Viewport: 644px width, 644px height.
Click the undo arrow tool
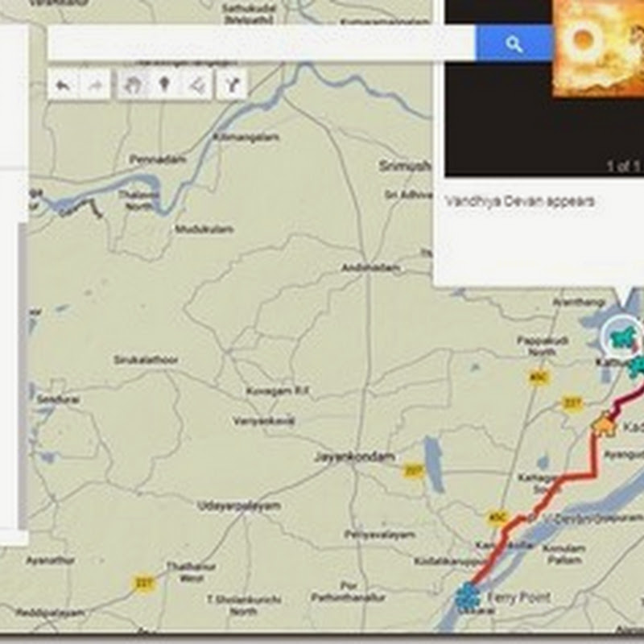click(x=64, y=85)
